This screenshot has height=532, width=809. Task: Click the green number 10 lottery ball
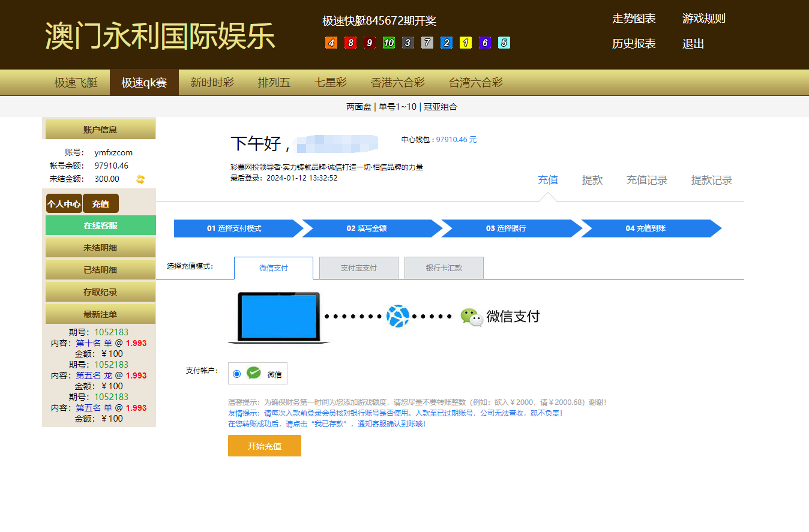(389, 43)
